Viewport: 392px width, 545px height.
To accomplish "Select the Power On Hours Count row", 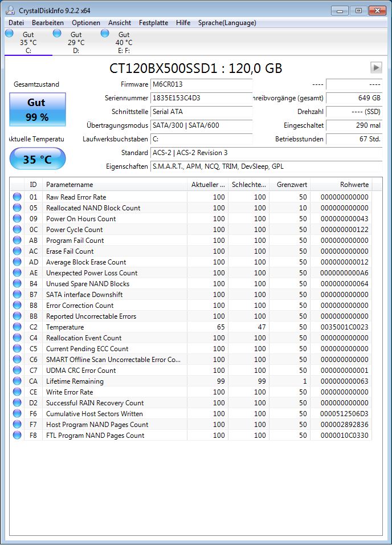I will click(190, 218).
